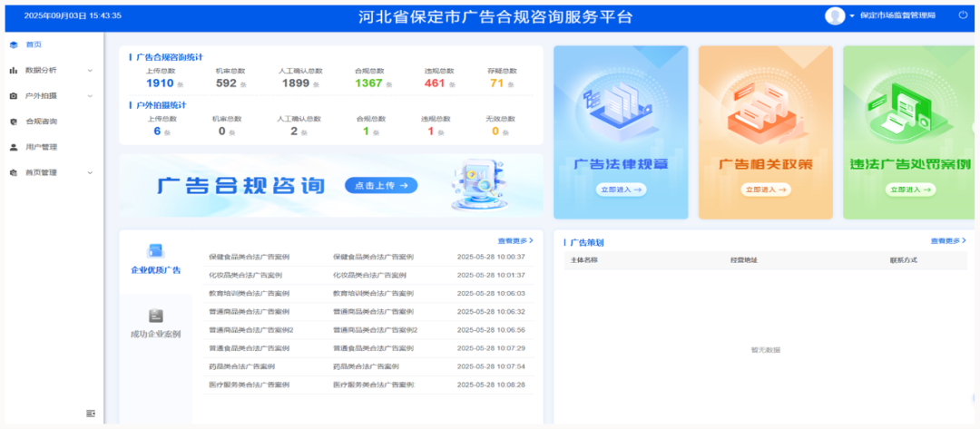Click the 成功企业案例 icon
The height and width of the screenshot is (429, 980).
tap(156, 316)
